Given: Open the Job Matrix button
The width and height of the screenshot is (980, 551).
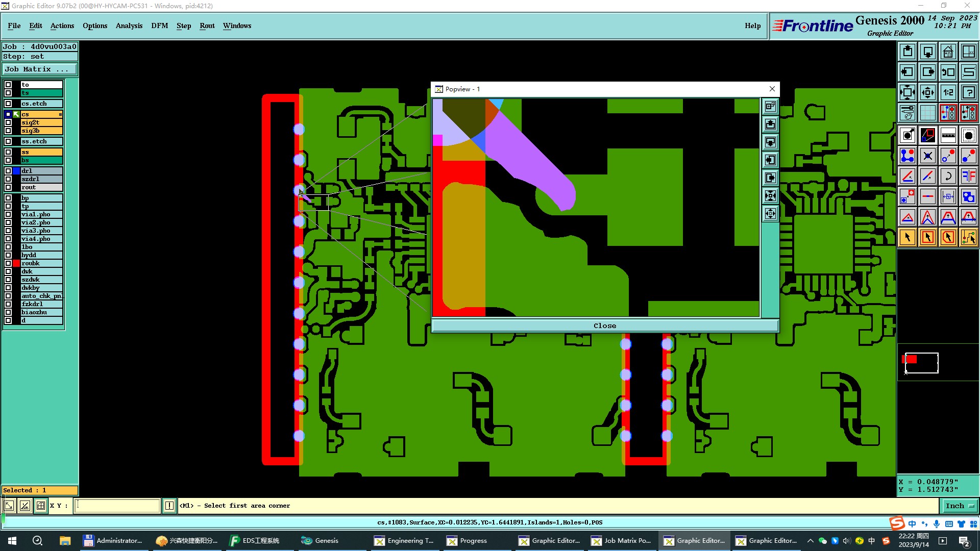Looking at the screenshot, I should click(x=39, y=69).
